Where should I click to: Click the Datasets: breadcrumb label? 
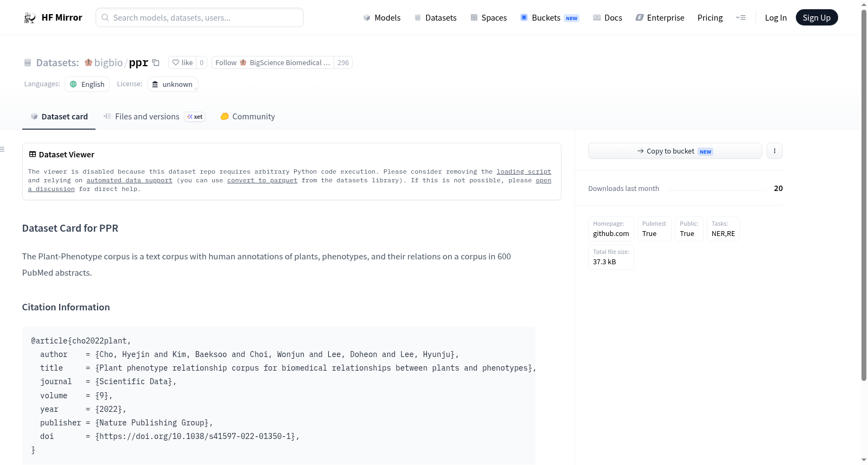(x=57, y=62)
